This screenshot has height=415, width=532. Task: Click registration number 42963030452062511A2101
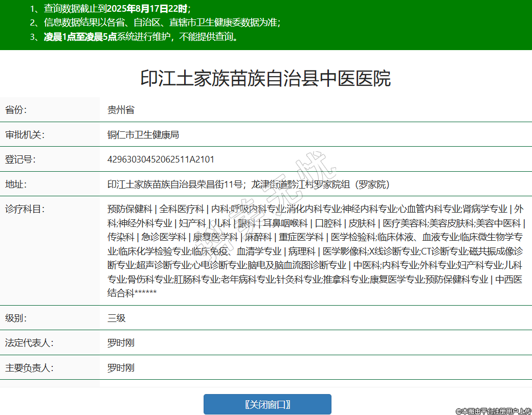pyautogui.click(x=161, y=159)
